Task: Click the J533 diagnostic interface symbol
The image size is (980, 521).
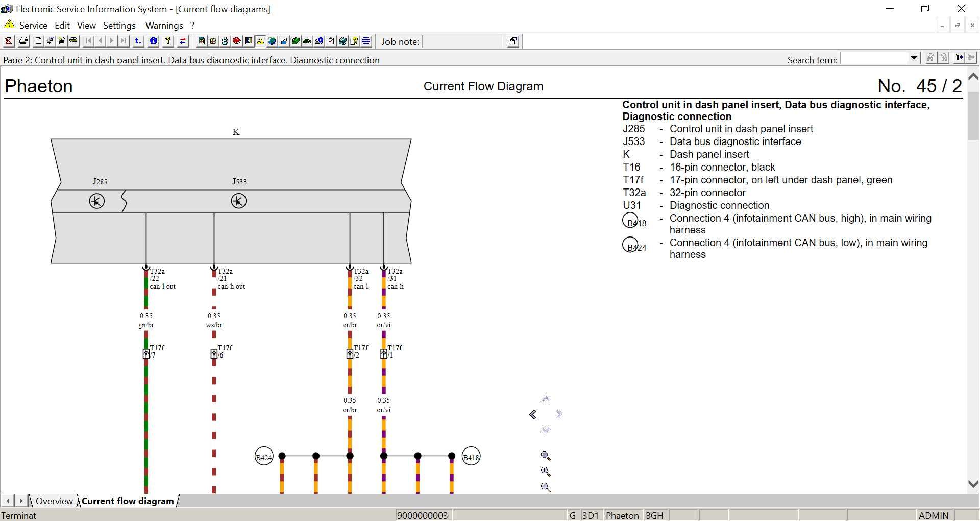Action: tap(239, 201)
